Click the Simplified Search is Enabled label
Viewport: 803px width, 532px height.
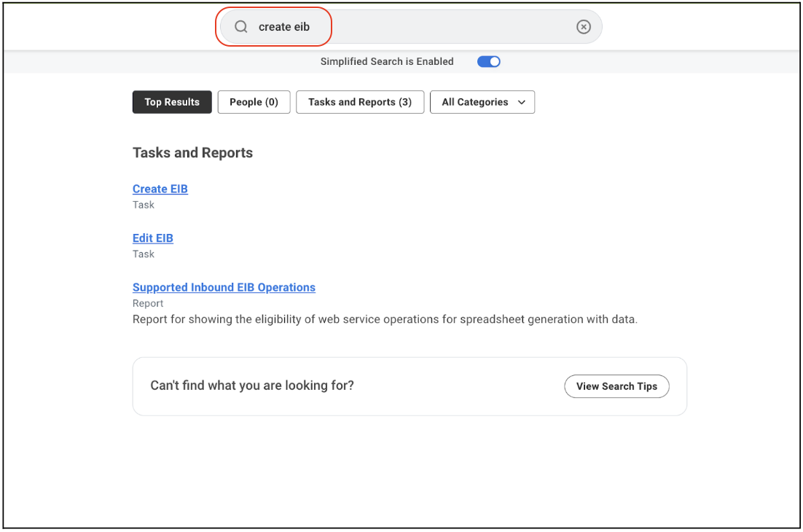tap(387, 61)
